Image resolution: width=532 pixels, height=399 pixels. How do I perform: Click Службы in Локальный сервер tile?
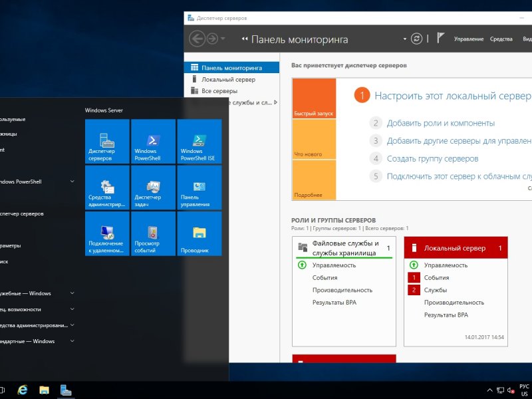436,290
